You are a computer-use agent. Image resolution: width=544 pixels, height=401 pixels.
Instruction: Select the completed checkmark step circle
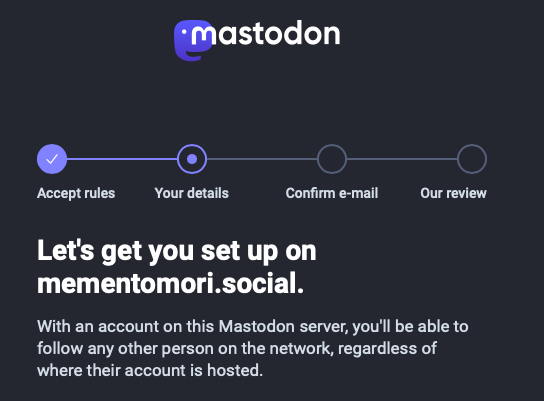(x=52, y=159)
